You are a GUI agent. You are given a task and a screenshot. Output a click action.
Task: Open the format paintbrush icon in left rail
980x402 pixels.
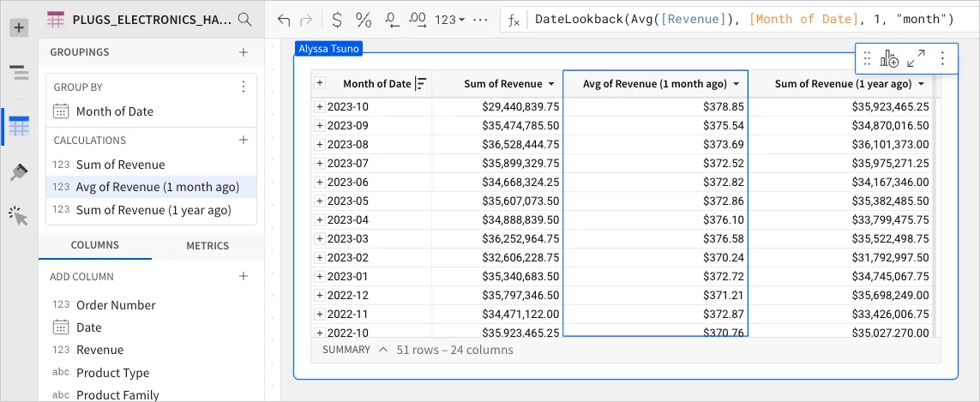pyautogui.click(x=20, y=172)
